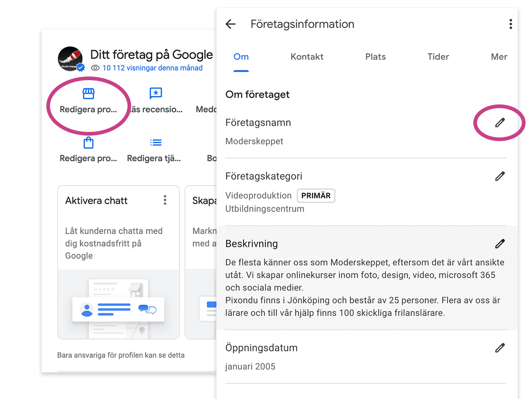Switch to the Om tab
Screen dimensions: 532x399
[241, 57]
